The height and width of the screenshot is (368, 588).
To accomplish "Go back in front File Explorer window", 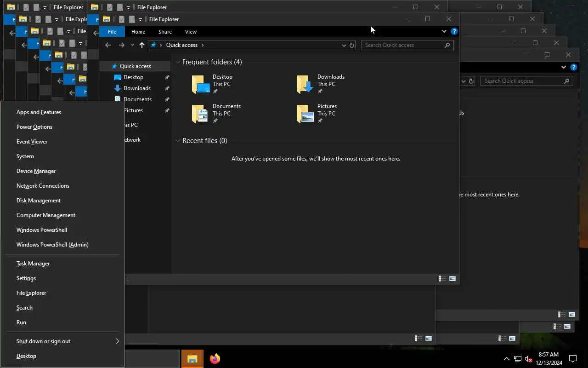I will (x=108, y=45).
